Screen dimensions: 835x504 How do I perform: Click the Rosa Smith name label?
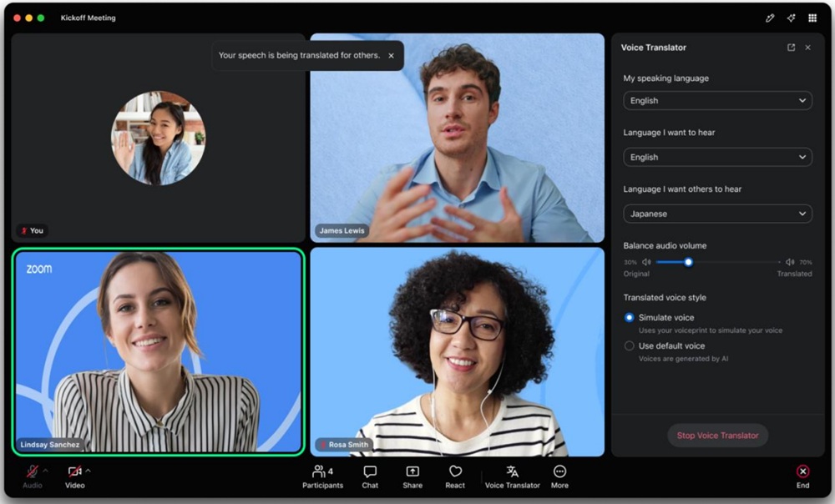click(343, 445)
